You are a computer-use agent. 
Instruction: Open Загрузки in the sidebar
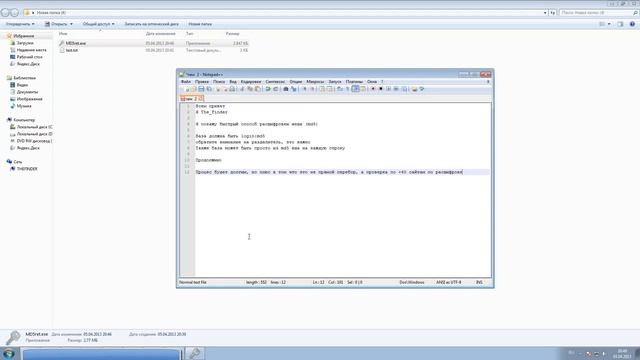[x=25, y=43]
